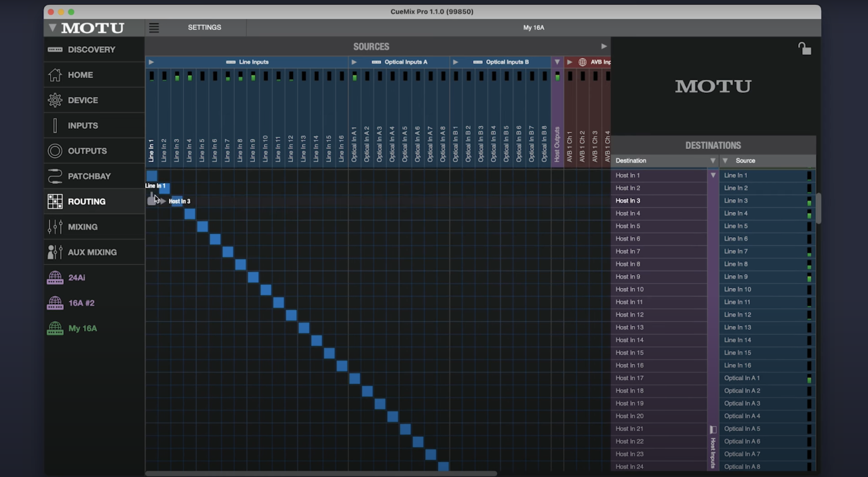The width and height of the screenshot is (868, 477).
Task: Expand the Line Inputs source group
Action: 151,62
